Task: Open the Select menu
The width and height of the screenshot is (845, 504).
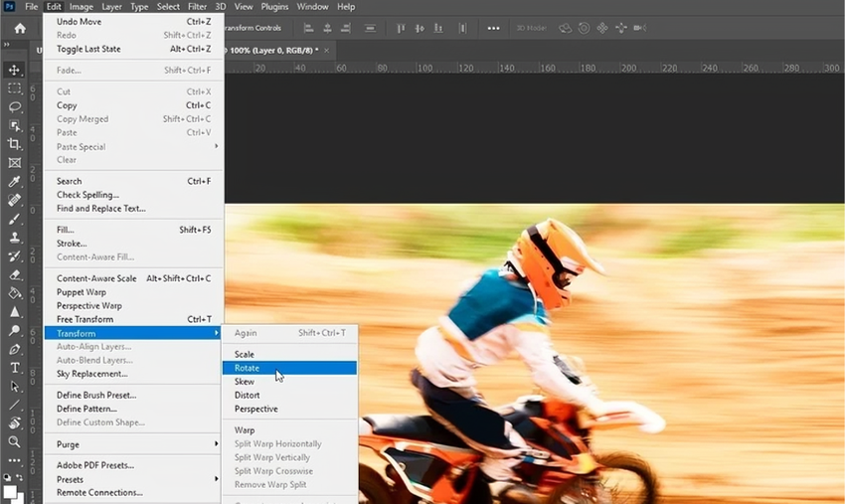Action: coord(168,7)
